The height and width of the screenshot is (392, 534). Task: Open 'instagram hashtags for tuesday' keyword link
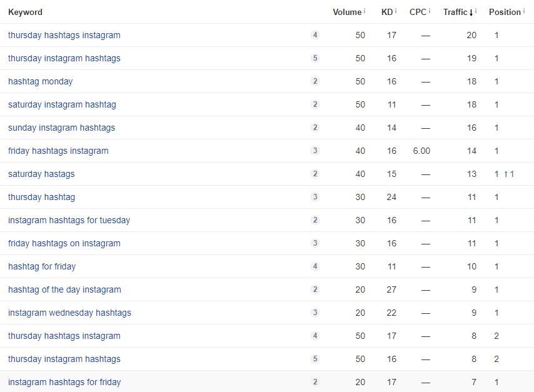point(69,220)
